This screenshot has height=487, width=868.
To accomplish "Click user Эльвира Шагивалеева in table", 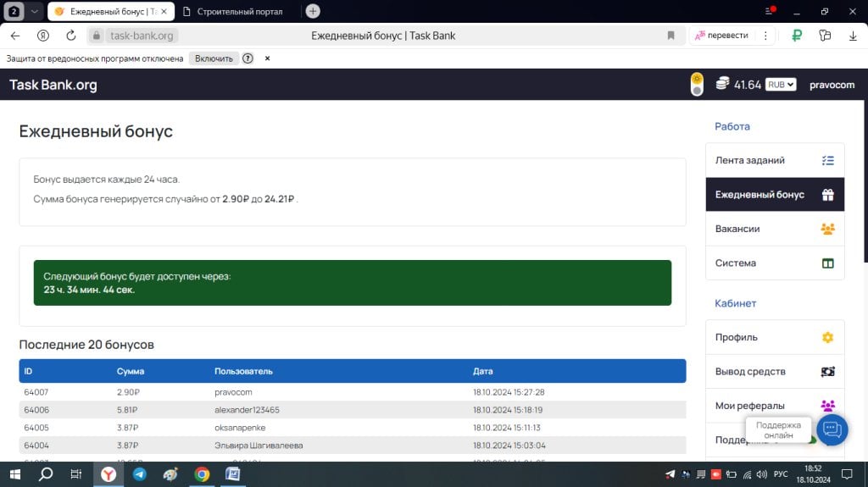I will [x=259, y=445].
